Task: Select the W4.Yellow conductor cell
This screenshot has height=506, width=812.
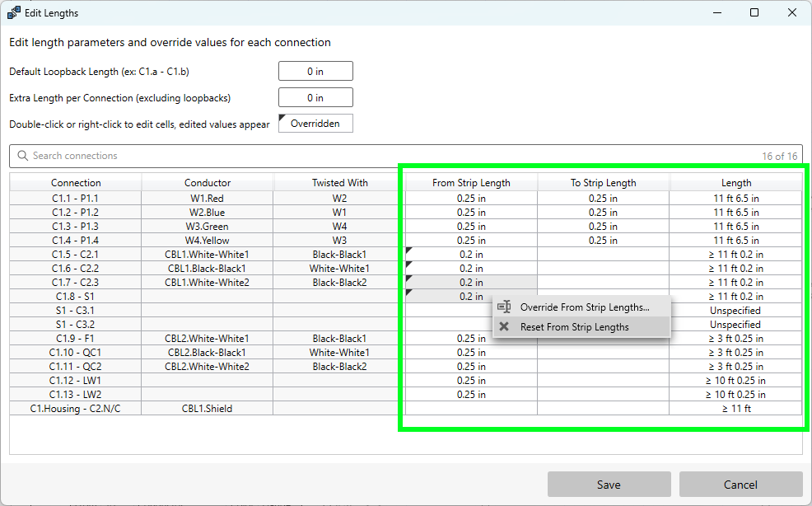Action: click(208, 240)
